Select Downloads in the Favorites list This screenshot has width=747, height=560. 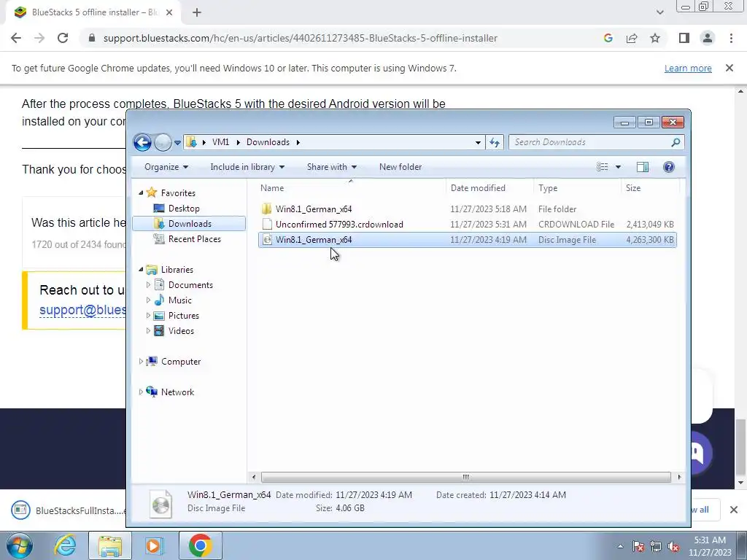(189, 224)
